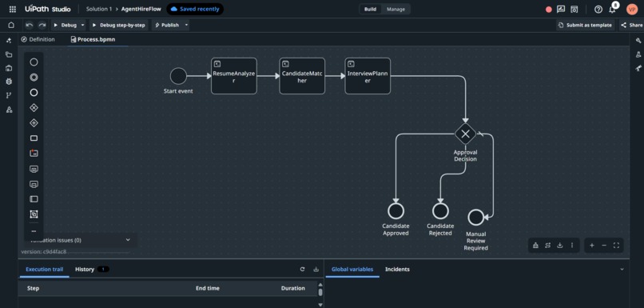The width and height of the screenshot is (644, 308).
Task: Select the parallel gateway plus diamond in palette
Action: pyautogui.click(x=34, y=123)
